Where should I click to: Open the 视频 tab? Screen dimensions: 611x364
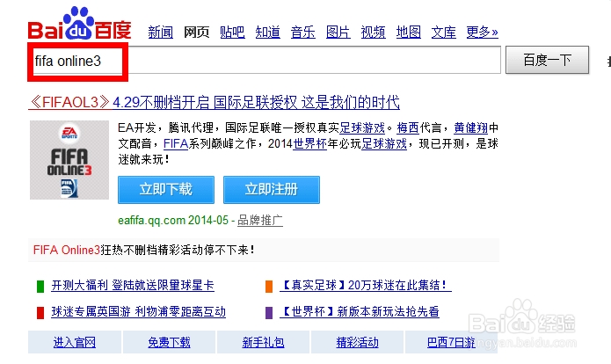tap(373, 32)
